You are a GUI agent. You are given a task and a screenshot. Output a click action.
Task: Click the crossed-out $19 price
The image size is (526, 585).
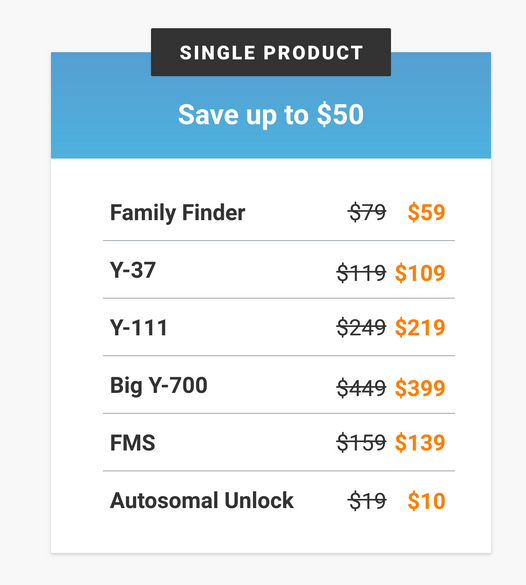[x=367, y=501]
